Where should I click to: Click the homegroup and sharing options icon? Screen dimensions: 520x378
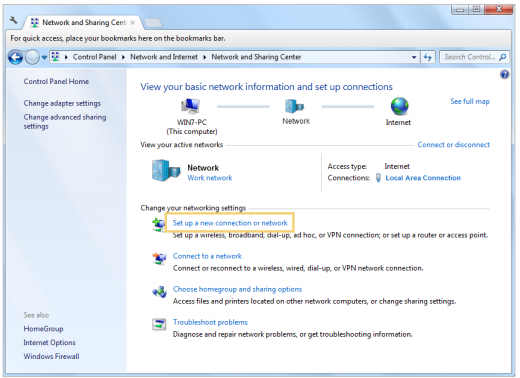tap(159, 292)
